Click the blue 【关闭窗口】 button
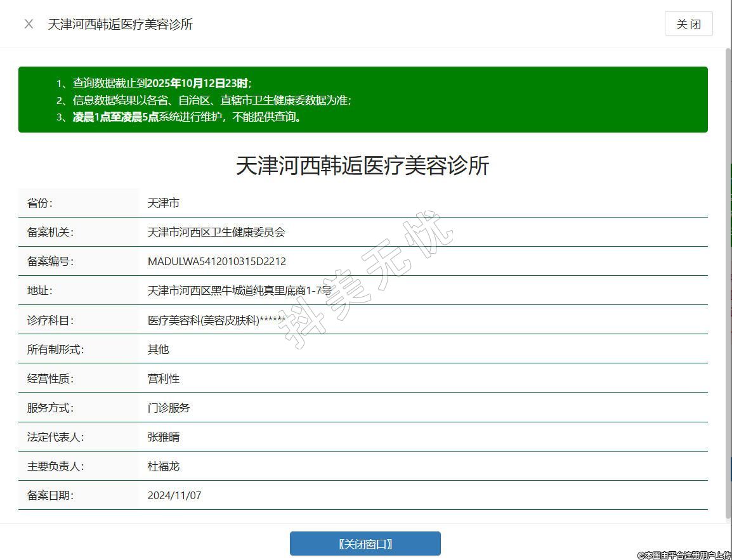Image resolution: width=732 pixels, height=560 pixels. pyautogui.click(x=365, y=544)
